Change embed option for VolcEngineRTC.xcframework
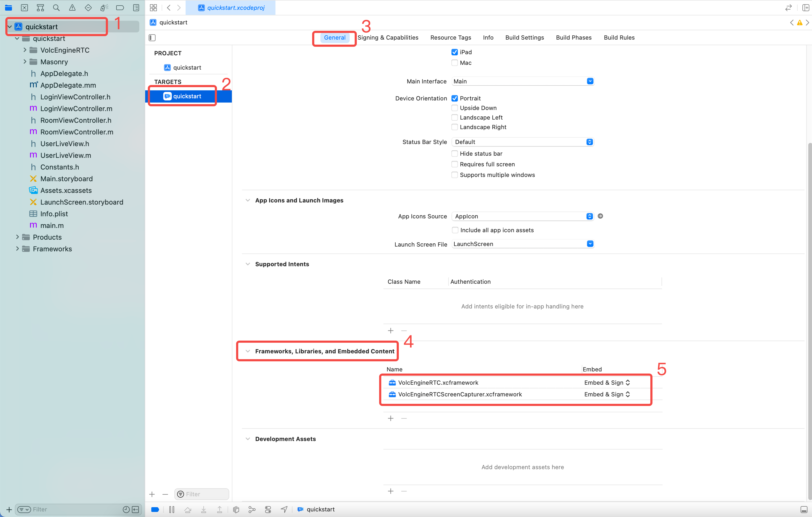812x517 pixels. point(607,382)
